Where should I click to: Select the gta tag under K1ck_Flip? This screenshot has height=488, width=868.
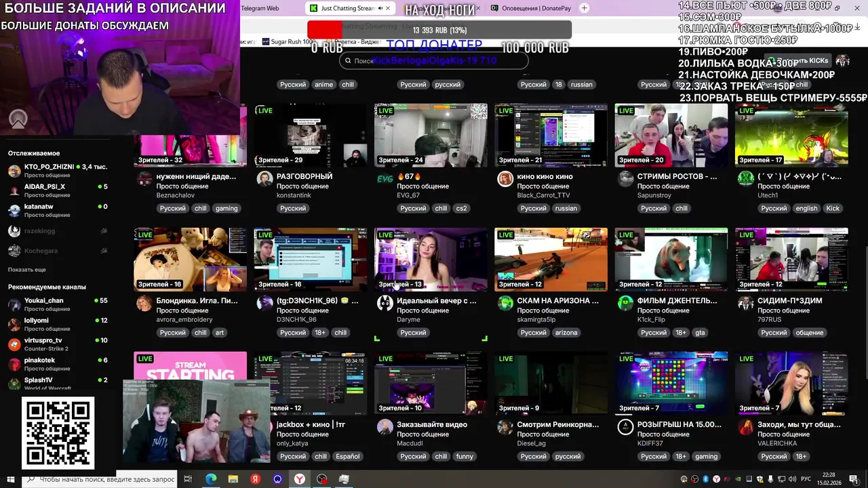(x=701, y=333)
